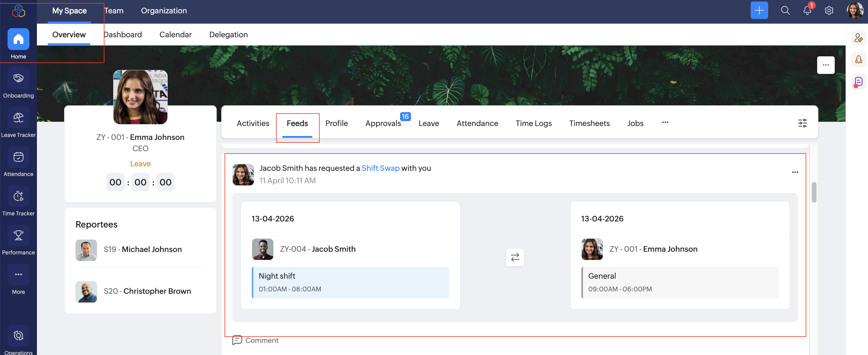The width and height of the screenshot is (868, 355).
Task: Open the notifications bell
Action: pos(807,11)
